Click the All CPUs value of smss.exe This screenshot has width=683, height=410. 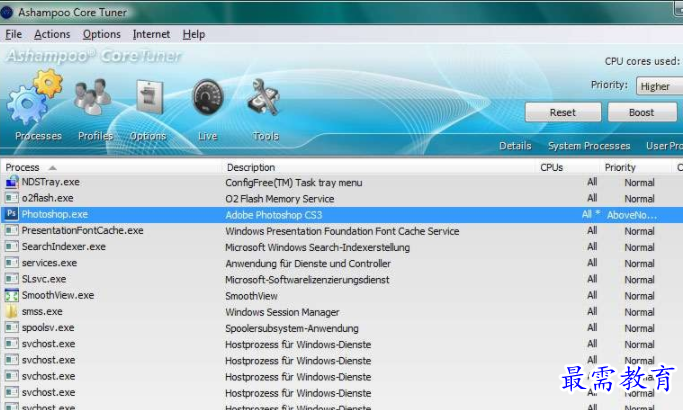coord(592,312)
